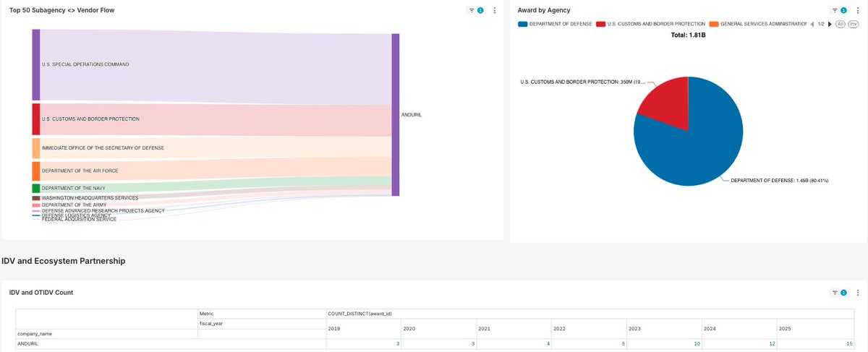Toggle U.S. Customs and Border Protection legend entry

coord(650,24)
